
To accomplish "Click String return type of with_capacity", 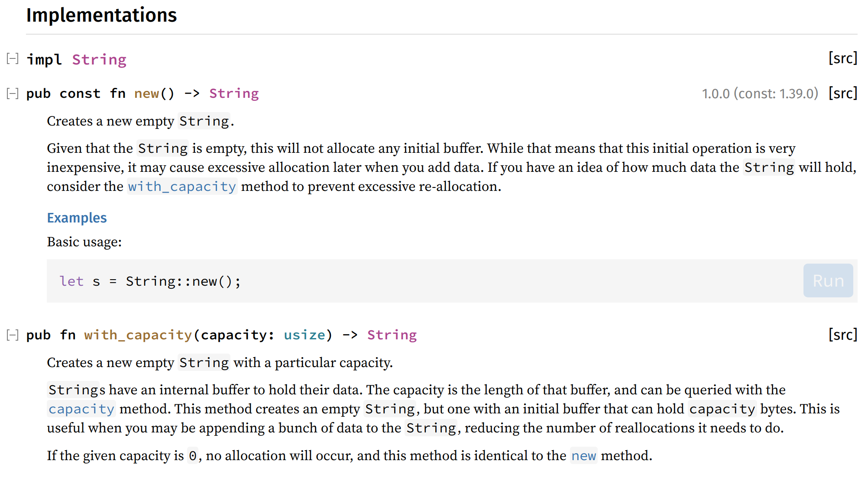I will click(392, 335).
